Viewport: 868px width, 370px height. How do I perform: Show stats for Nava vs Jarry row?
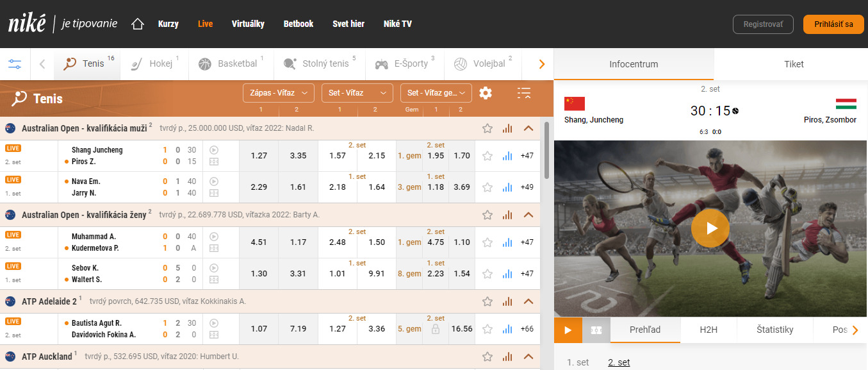[507, 187]
